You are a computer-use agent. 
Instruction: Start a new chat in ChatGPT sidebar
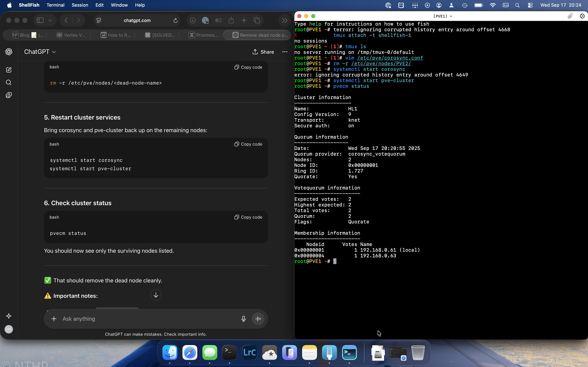click(9, 70)
